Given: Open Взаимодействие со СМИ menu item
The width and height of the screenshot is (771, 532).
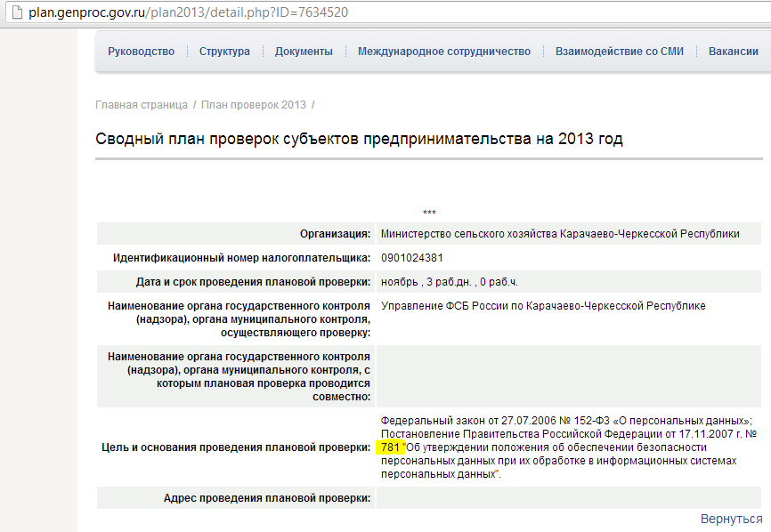Looking at the screenshot, I should pos(619,51).
